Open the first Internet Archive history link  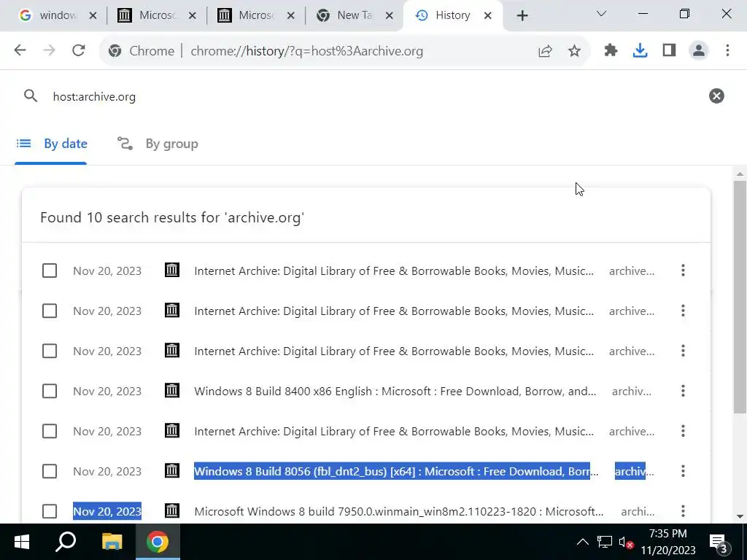394,271
